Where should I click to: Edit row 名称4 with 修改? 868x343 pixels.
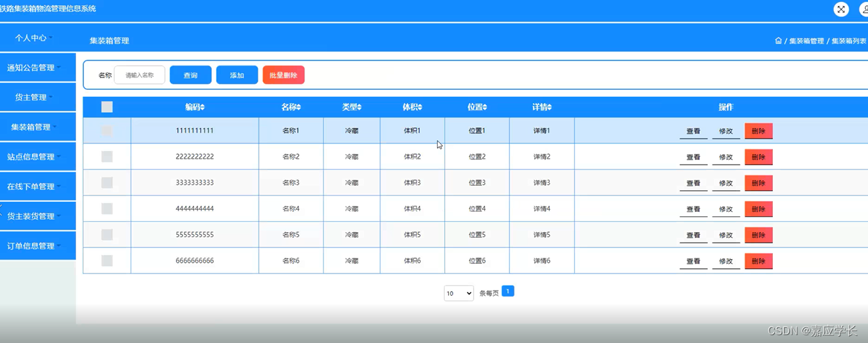pos(726,209)
